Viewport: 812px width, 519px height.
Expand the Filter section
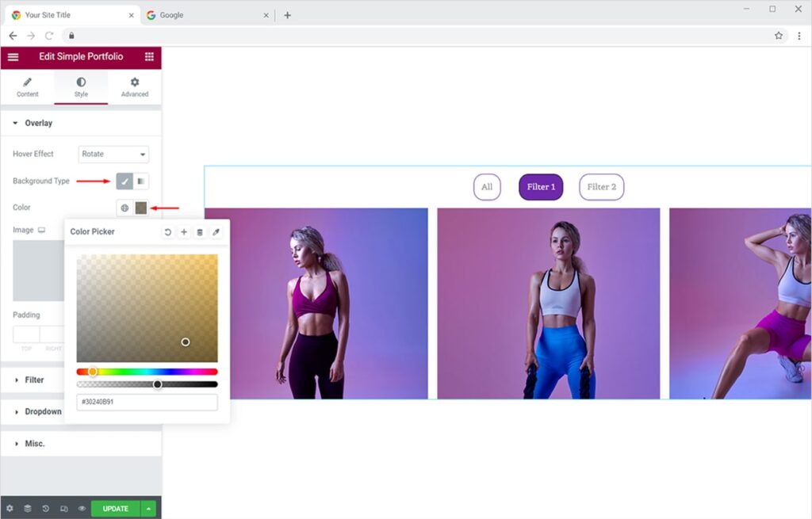(34, 380)
